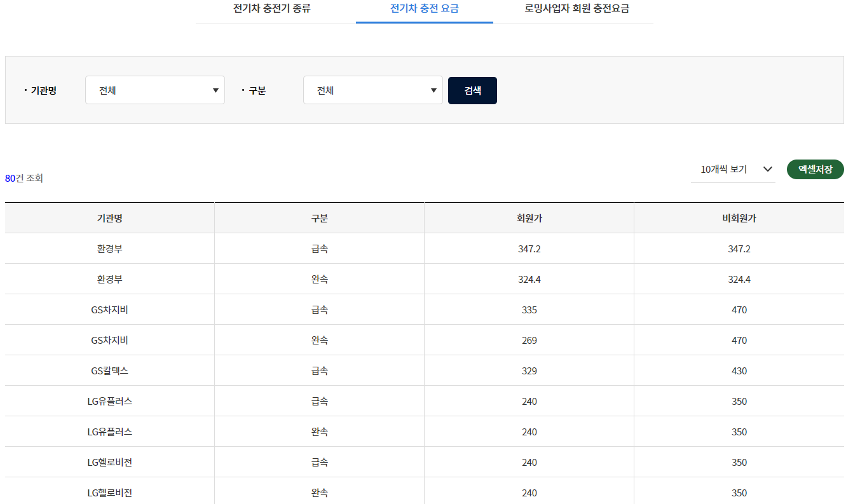The width and height of the screenshot is (860, 504).
Task: Click the 엑셀저장 button
Action: [x=816, y=169]
